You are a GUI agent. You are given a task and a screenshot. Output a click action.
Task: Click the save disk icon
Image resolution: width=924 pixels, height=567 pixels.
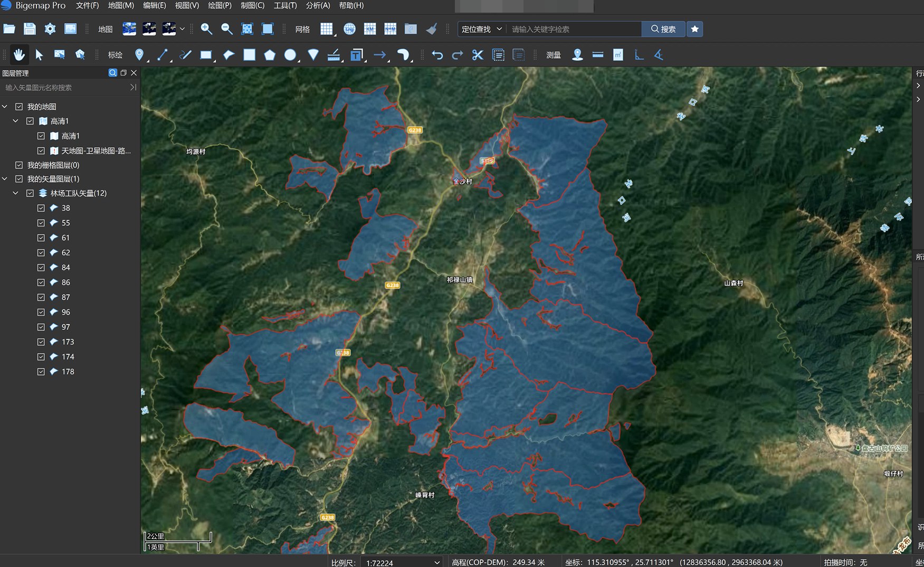(30, 29)
